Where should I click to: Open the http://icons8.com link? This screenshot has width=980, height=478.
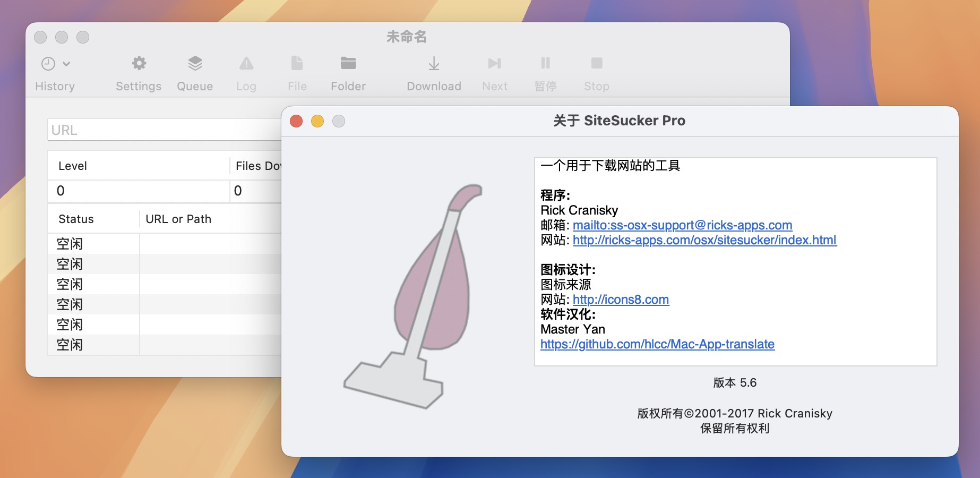point(621,300)
